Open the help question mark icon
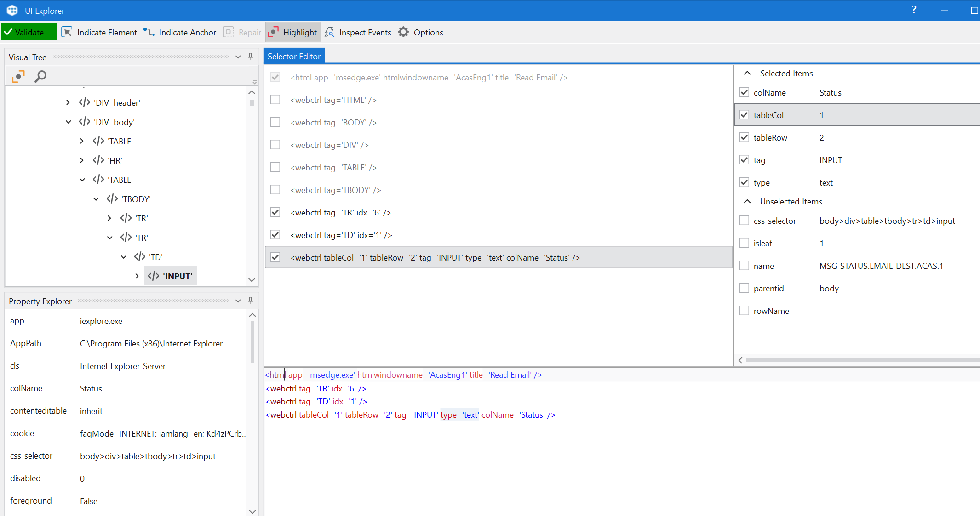Screen dimensions: 980x516 pos(914,10)
